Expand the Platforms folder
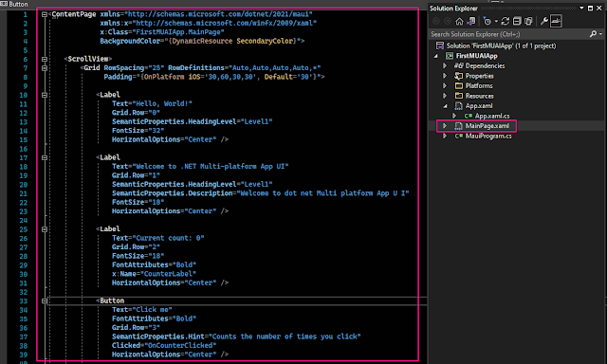This screenshot has height=364, width=607. (445, 86)
